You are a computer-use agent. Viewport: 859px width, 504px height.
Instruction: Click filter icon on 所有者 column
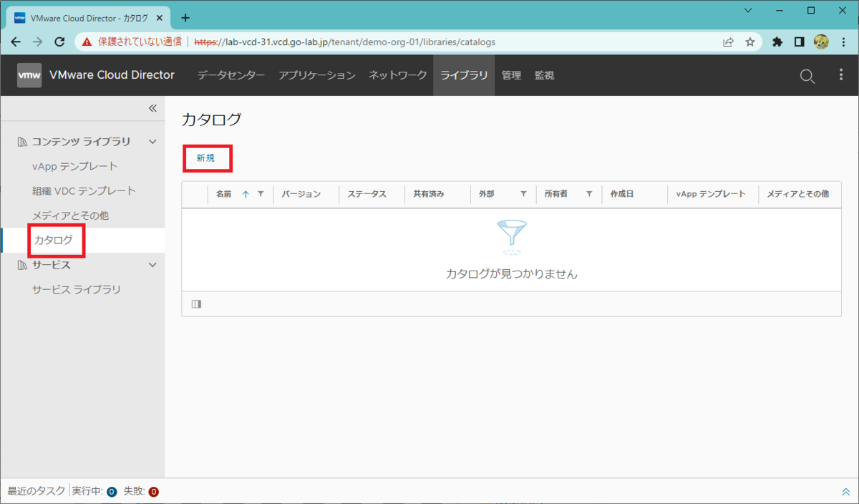click(589, 194)
